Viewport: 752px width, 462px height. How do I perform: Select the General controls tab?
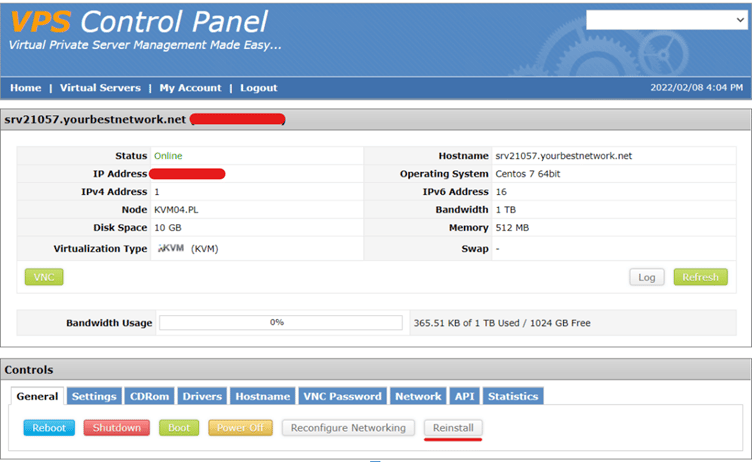coord(37,396)
